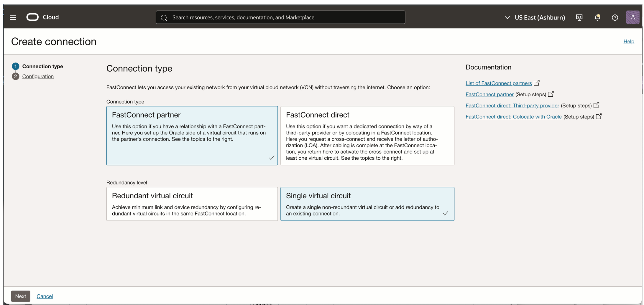The width and height of the screenshot is (644, 305).
Task: Click the search magnifier icon
Action: click(x=164, y=18)
